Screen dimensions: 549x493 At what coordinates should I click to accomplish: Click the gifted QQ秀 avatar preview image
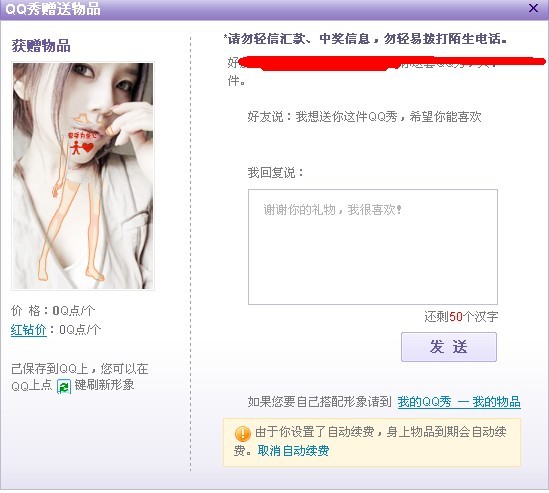click(x=83, y=176)
